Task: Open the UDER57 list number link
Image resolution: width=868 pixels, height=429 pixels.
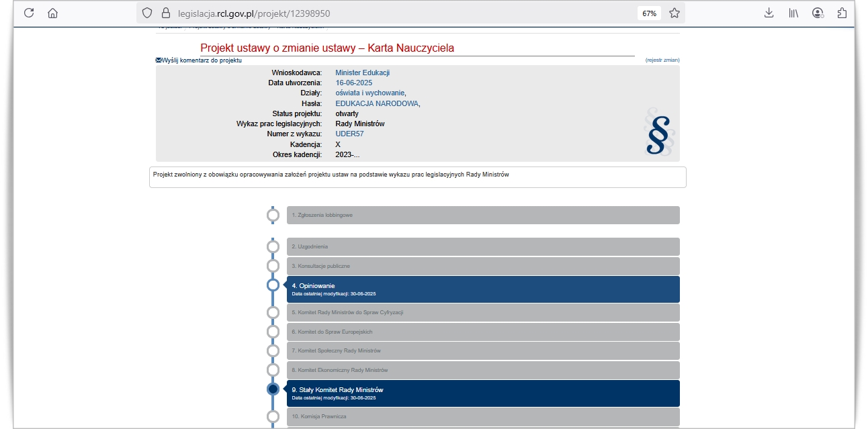Action: click(x=349, y=134)
